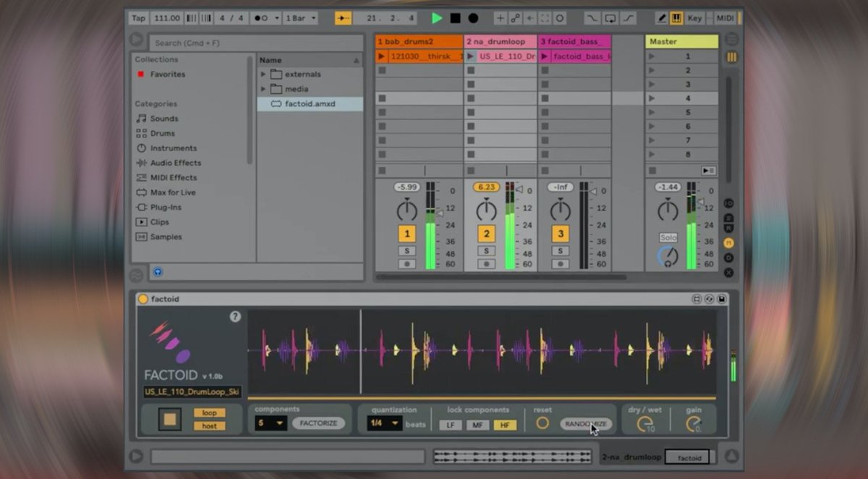Click the Session Record circle icon
The height and width of the screenshot is (479, 868).
tap(560, 18)
